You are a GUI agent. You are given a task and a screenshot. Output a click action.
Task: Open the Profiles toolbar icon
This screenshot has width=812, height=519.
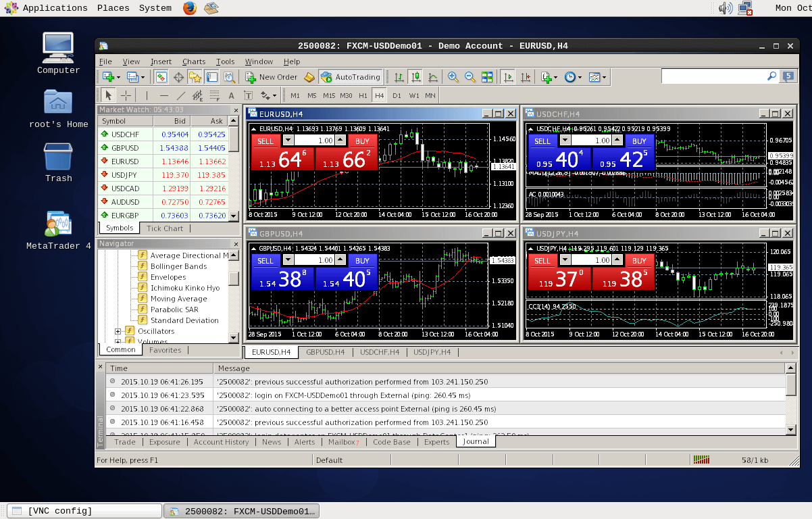tap(136, 77)
